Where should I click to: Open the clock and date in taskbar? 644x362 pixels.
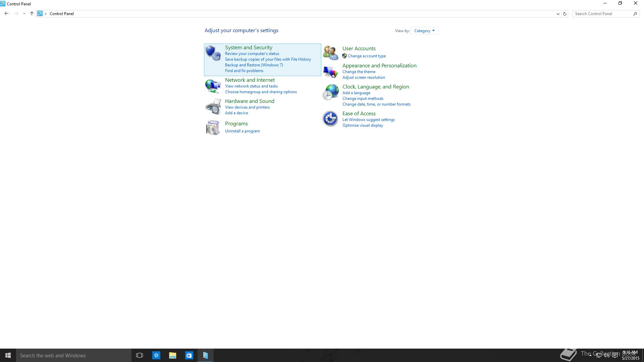[630, 355]
